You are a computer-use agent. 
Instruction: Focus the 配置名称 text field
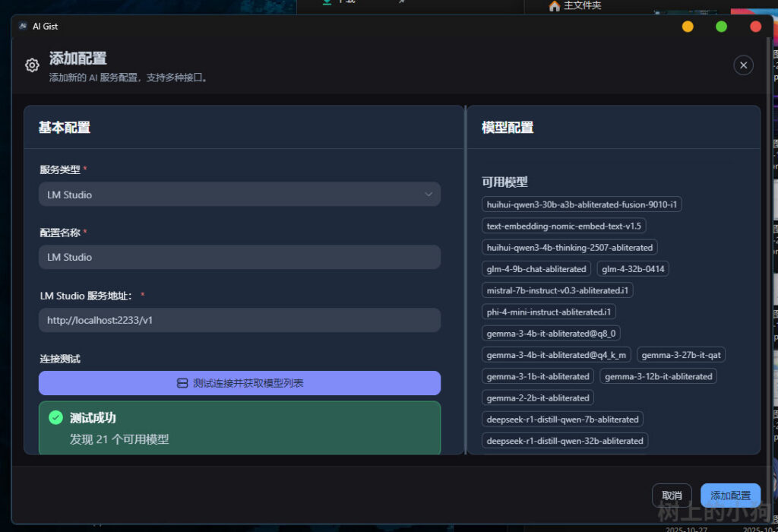click(x=239, y=257)
